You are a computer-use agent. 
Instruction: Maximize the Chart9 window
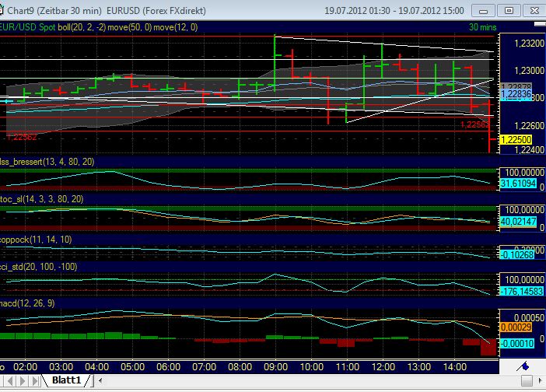509,11
